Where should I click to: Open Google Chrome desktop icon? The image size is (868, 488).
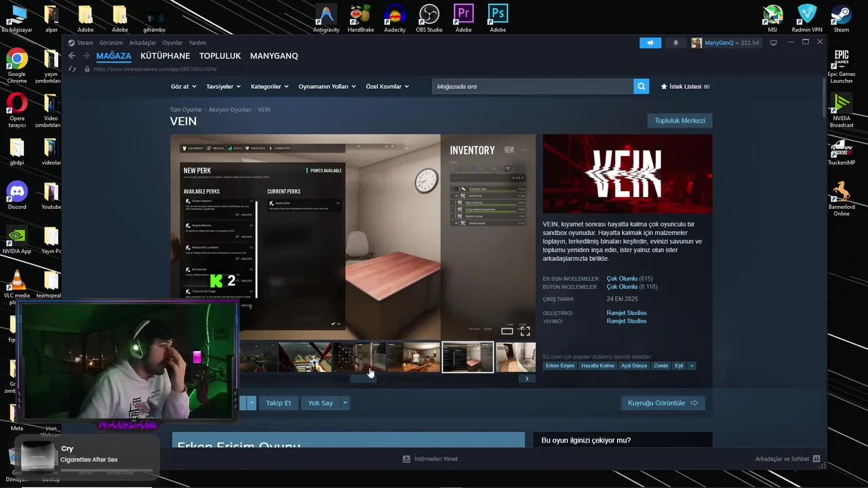[x=17, y=66]
